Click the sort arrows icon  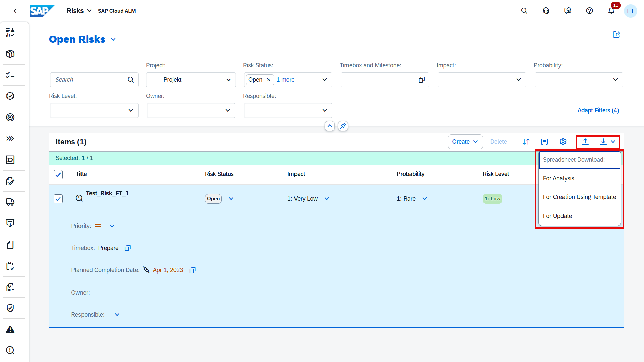coord(526,142)
